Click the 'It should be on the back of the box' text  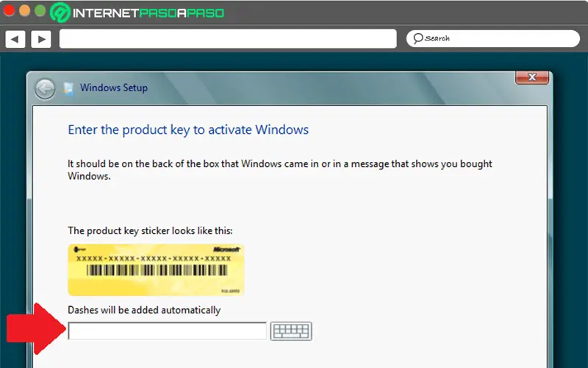[x=280, y=170]
